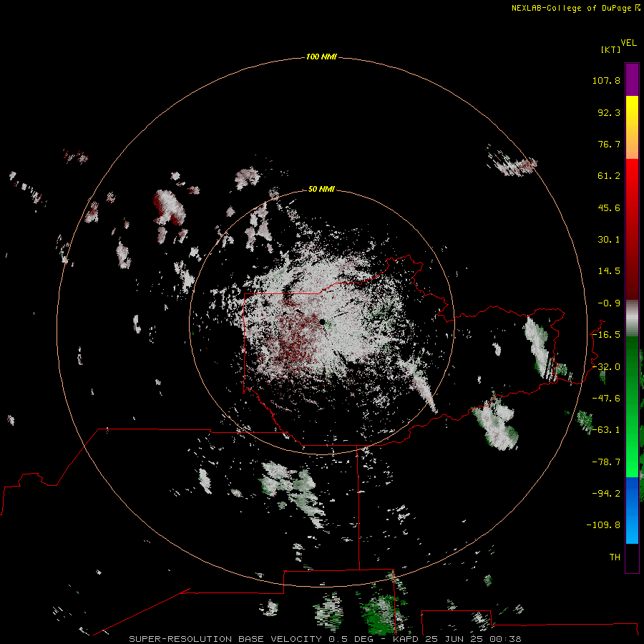The width and height of the screenshot is (644, 644).
Task: Click the 92.3 legend value
Action: coord(609,112)
